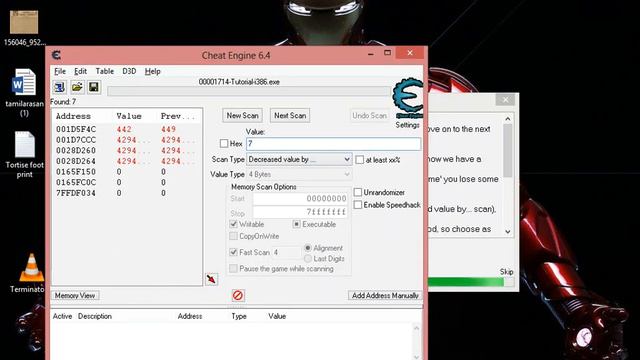640x360 pixels.
Task: Select address row 7FFDF034
Action: click(127, 193)
